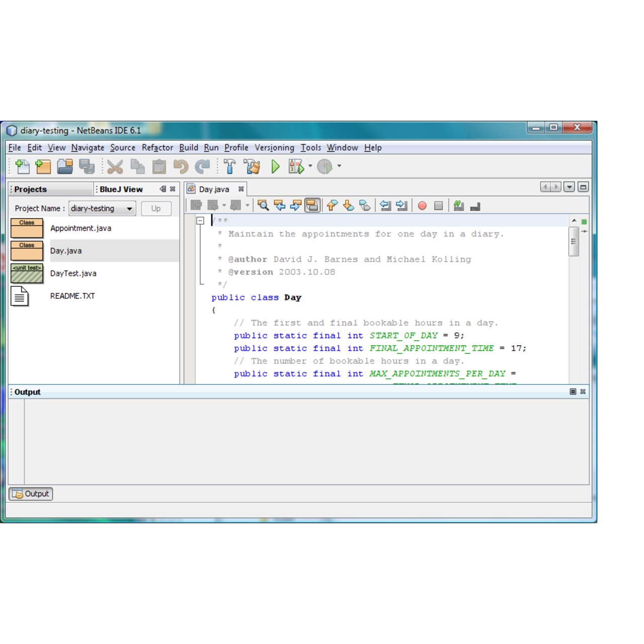Click the Up button in BlueJ View
644x644 pixels.
point(156,208)
